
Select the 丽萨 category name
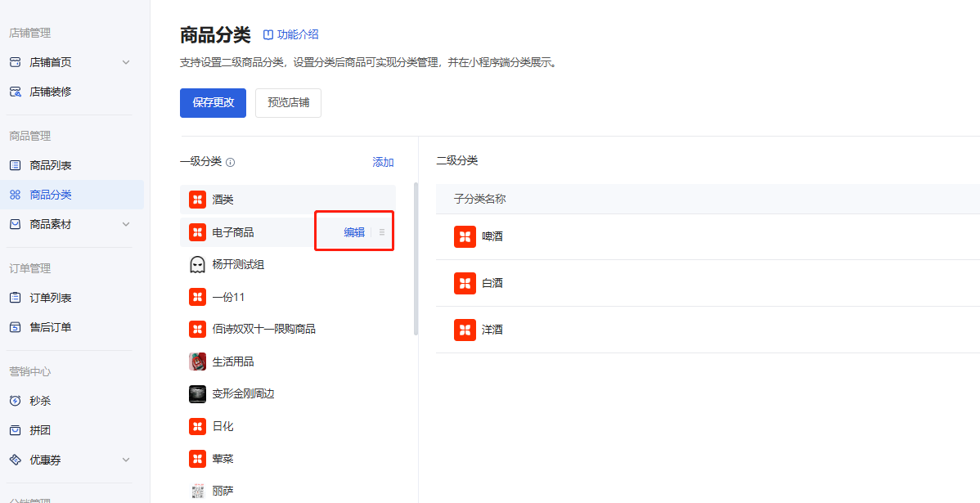click(x=223, y=491)
